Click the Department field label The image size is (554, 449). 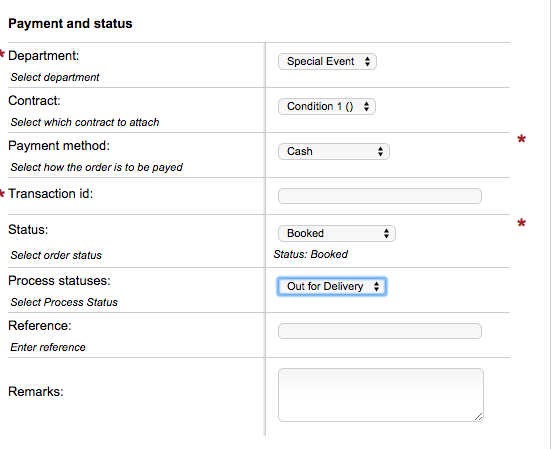[x=43, y=56]
